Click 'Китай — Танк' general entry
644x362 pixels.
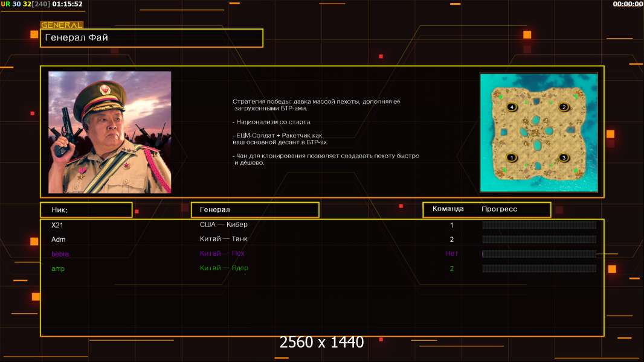point(224,238)
